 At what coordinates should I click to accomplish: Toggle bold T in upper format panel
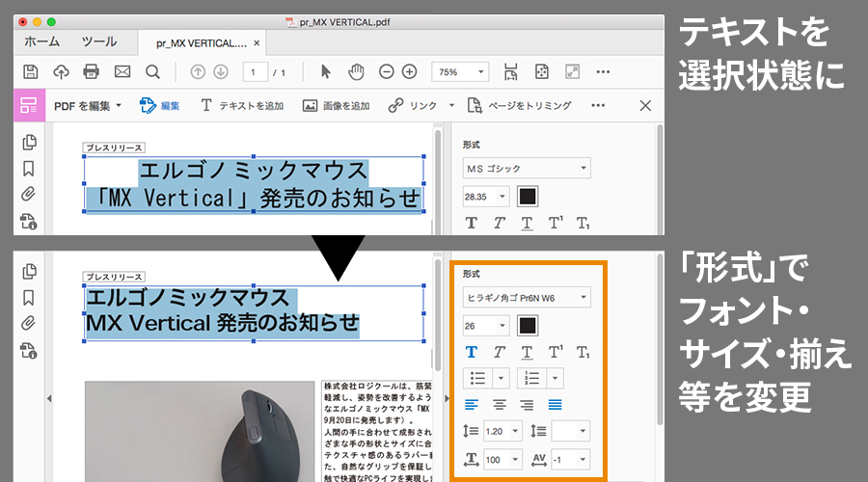tap(471, 223)
